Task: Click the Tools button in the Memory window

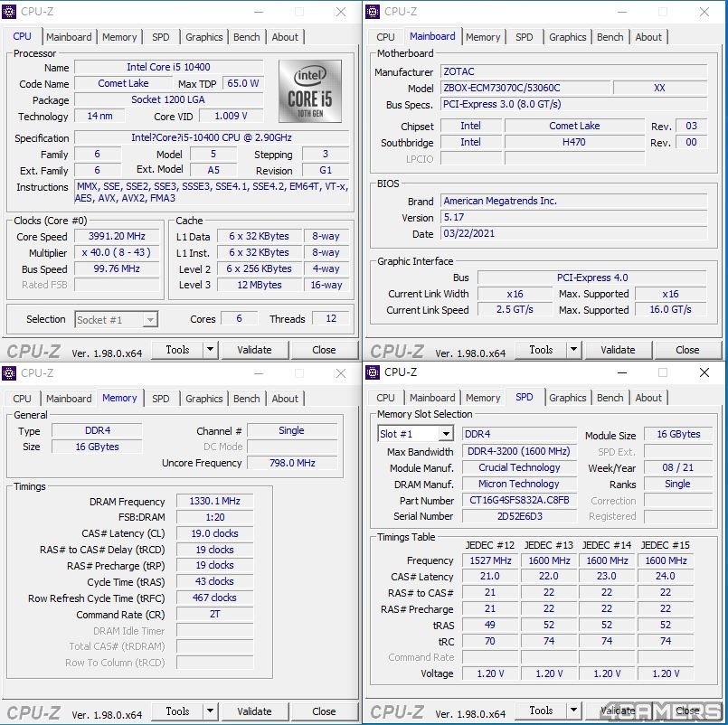Action: tap(178, 711)
